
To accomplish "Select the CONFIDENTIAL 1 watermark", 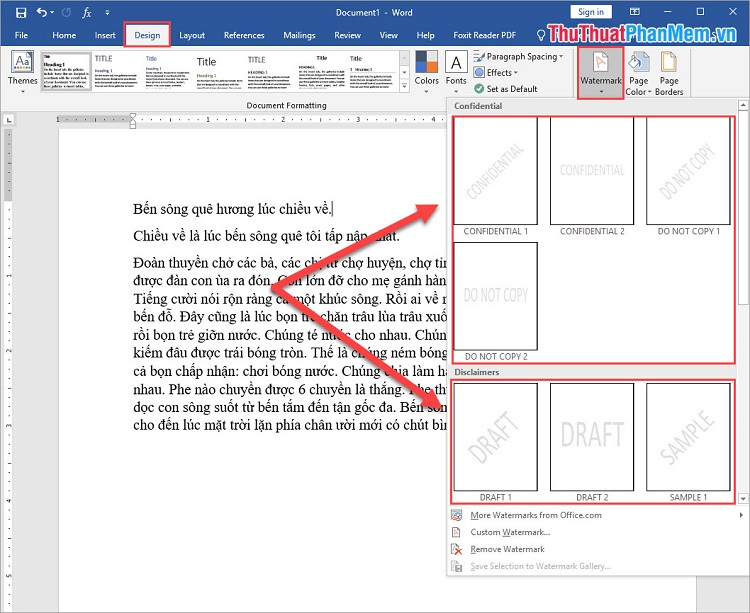I will point(496,177).
